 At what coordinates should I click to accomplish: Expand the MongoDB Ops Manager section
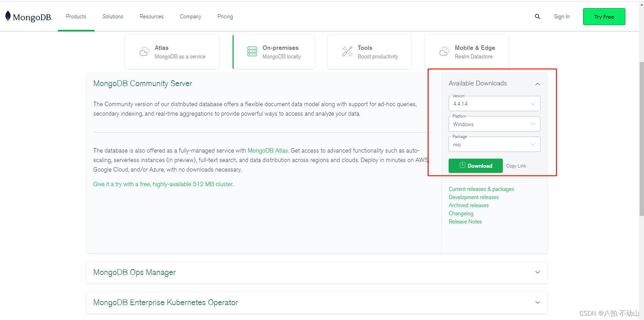click(x=537, y=272)
